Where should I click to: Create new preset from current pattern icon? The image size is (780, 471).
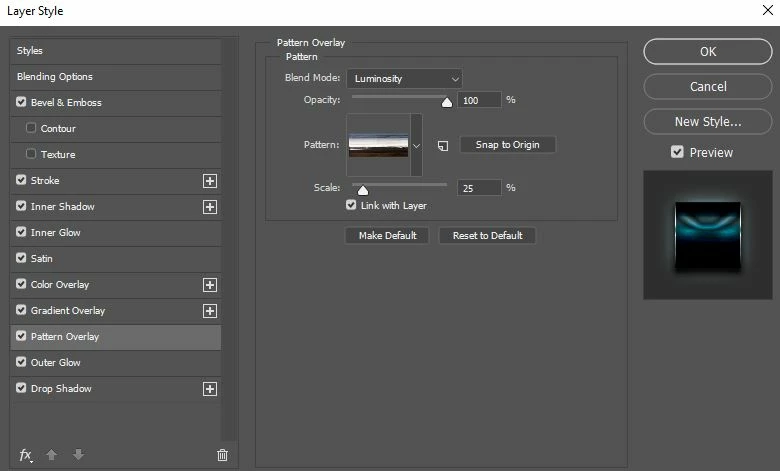443,145
